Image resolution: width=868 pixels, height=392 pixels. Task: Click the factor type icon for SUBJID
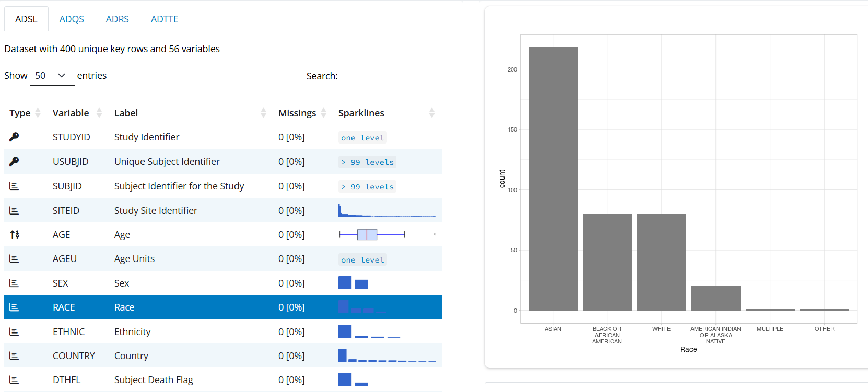click(14, 186)
